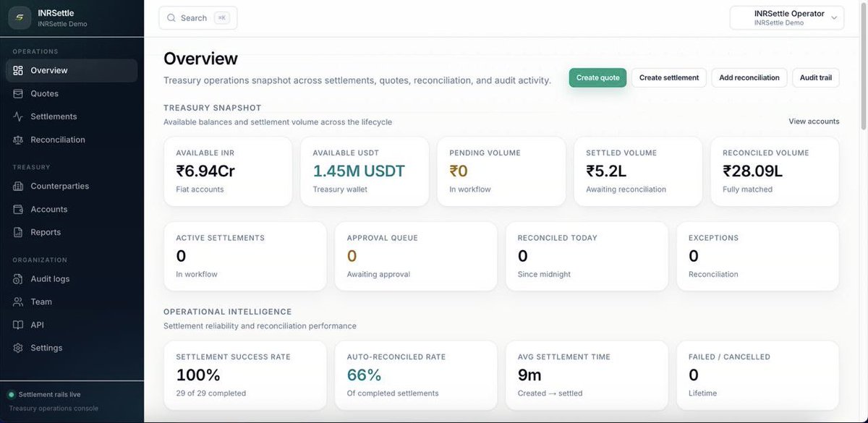Click the Settled Volume ₹5.2L card
This screenshot has height=423, width=868.
638,171
